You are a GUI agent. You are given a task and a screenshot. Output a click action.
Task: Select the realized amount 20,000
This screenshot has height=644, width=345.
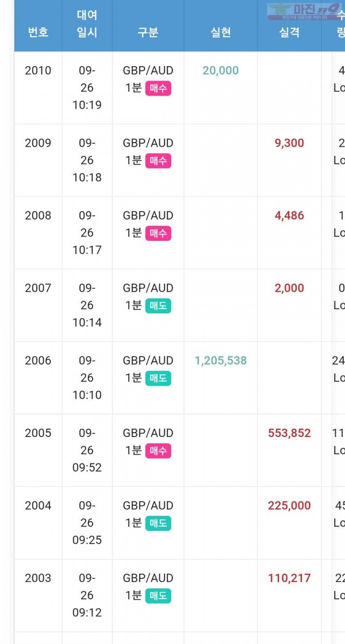[221, 71]
